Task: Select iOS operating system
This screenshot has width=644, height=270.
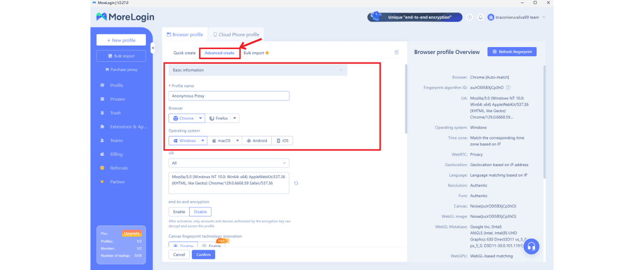Action: pos(282,141)
